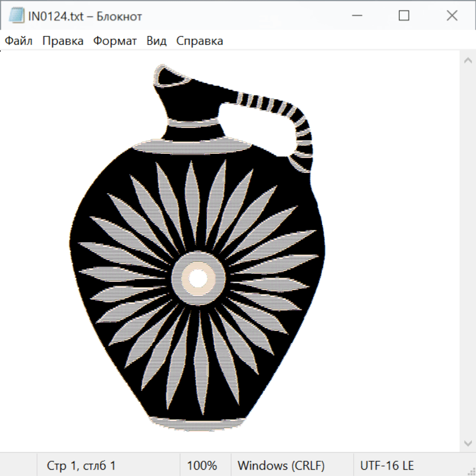The image size is (476, 476).
Task: Click the white center circle of the flower
Action: (x=198, y=278)
